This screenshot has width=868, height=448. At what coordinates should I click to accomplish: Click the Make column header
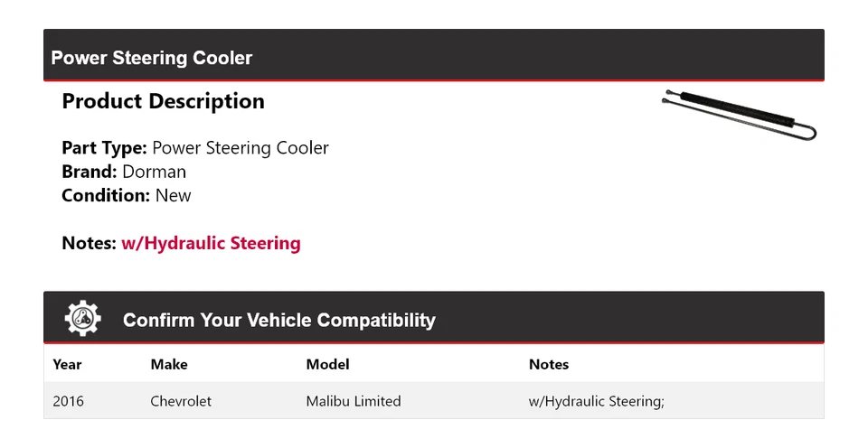(x=169, y=364)
